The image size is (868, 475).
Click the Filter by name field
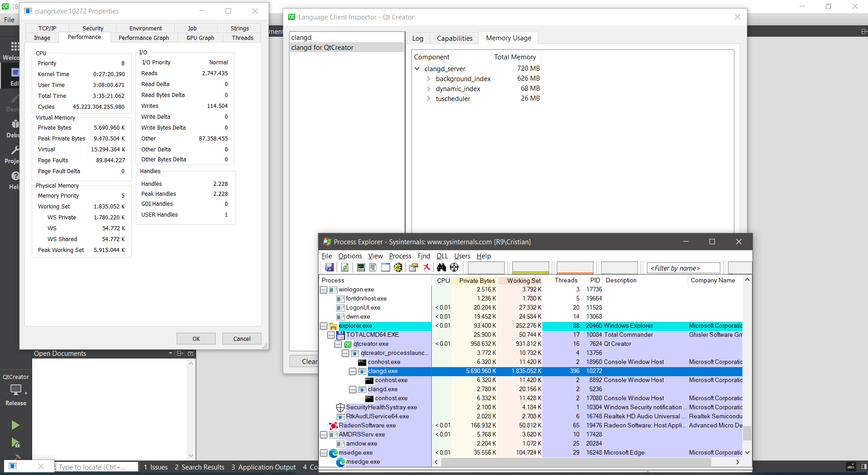684,268
